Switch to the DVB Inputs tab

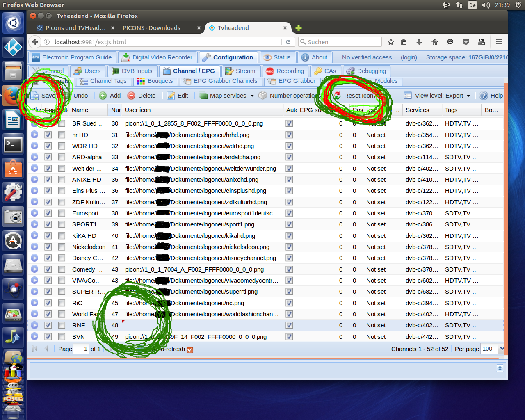pos(132,71)
